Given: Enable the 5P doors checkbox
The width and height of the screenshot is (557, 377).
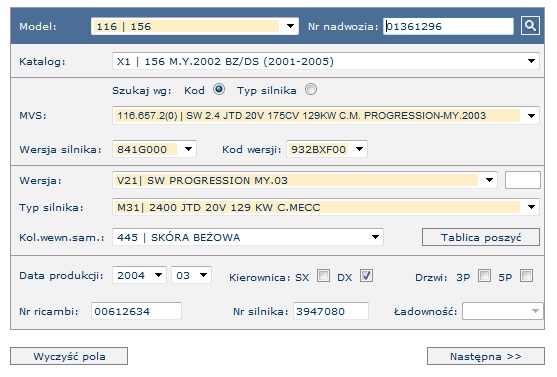Looking at the screenshot, I should point(526,276).
